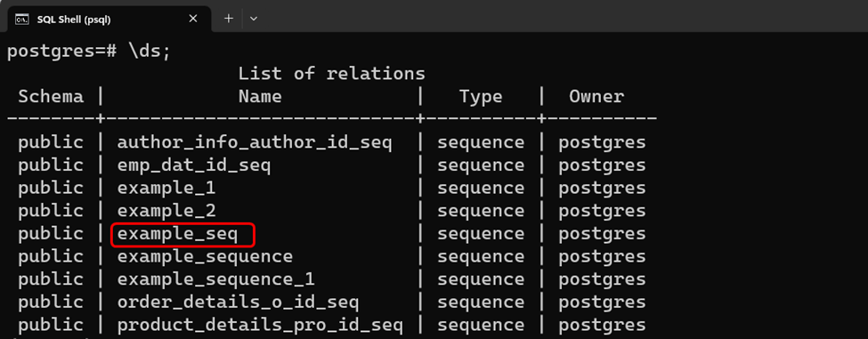Click the emp_dat_id_seq sequence name
Viewport: 868px width, 339px height.
[x=194, y=165]
